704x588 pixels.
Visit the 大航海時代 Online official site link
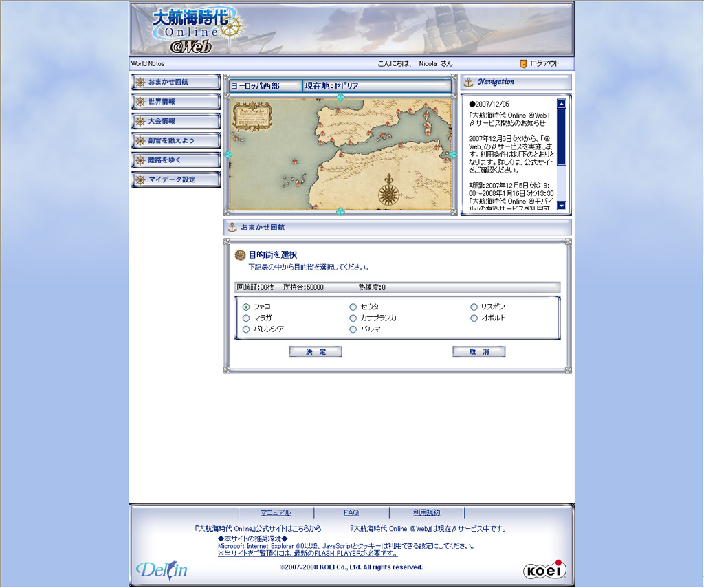coord(258,529)
